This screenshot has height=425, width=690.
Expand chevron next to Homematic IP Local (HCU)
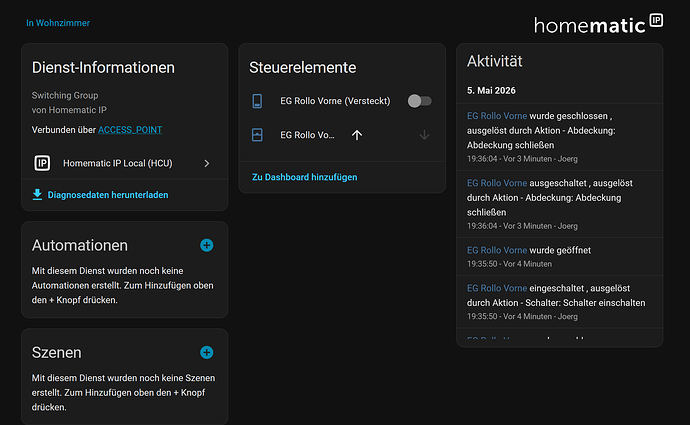coord(207,163)
